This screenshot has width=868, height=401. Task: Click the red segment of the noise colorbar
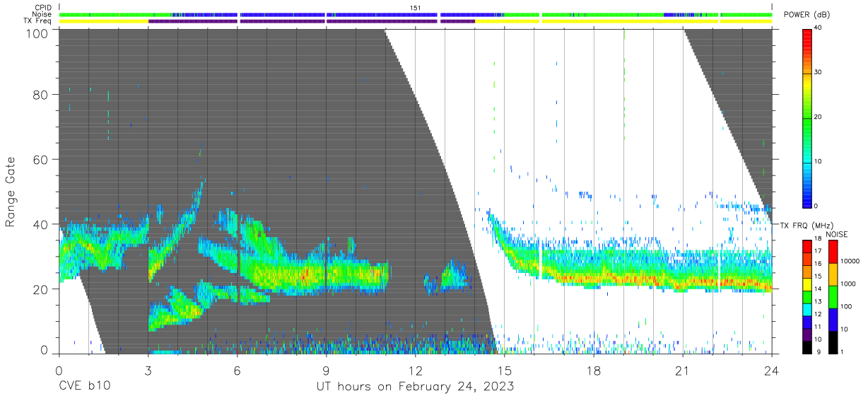click(833, 251)
